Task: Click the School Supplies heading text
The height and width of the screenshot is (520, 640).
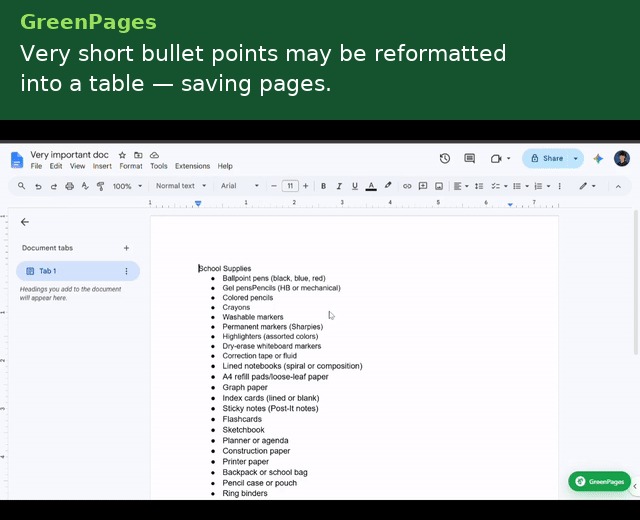Action: [x=224, y=269]
